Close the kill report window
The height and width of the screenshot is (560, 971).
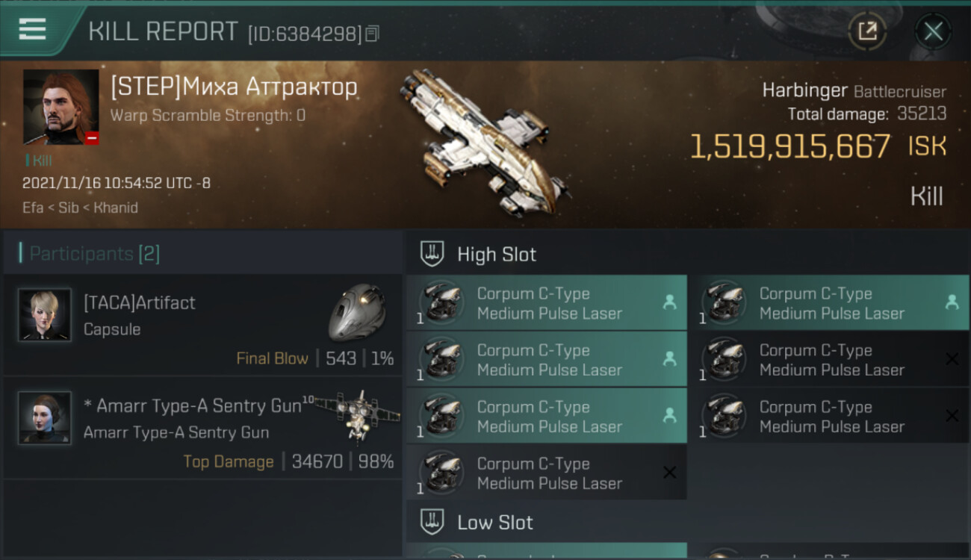pyautogui.click(x=933, y=31)
